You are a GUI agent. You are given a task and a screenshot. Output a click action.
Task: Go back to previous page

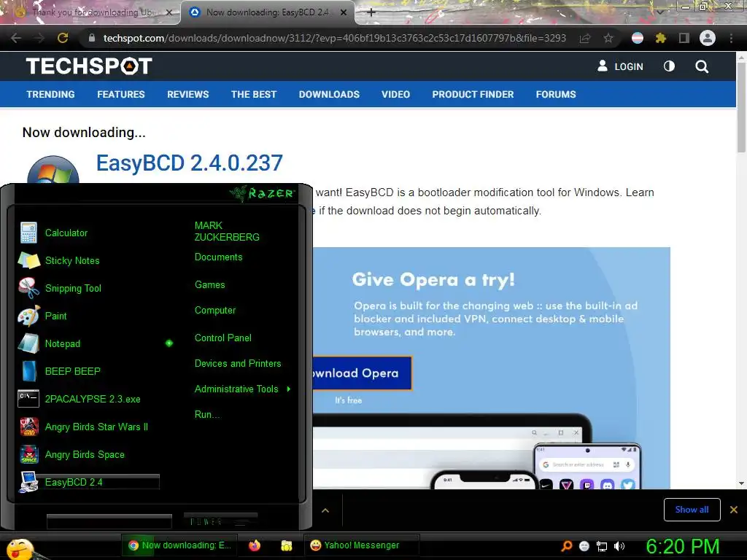16,38
